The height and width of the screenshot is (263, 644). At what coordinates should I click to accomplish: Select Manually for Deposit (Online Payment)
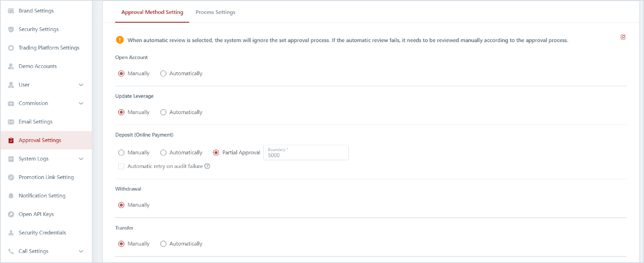coord(121,153)
